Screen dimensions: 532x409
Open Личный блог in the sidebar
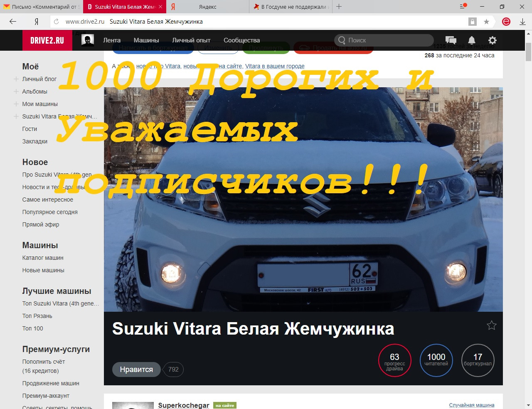click(39, 79)
